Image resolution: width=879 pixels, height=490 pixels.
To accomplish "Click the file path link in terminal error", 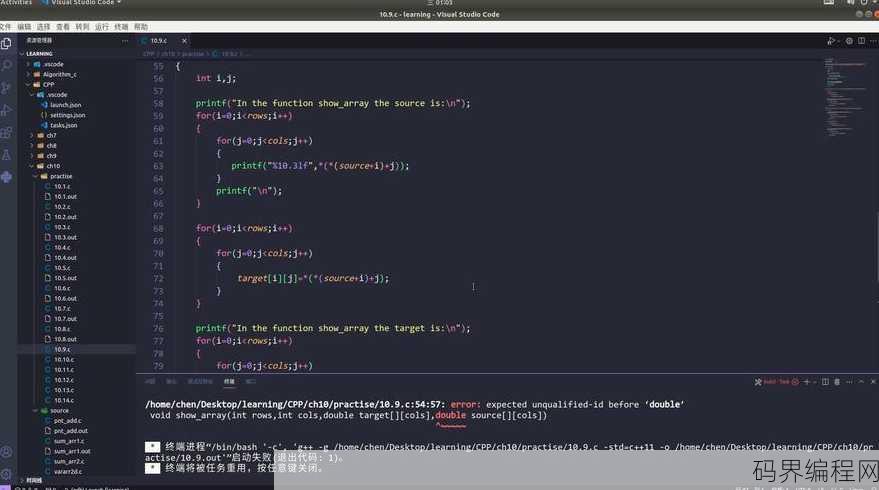I will pos(295,404).
